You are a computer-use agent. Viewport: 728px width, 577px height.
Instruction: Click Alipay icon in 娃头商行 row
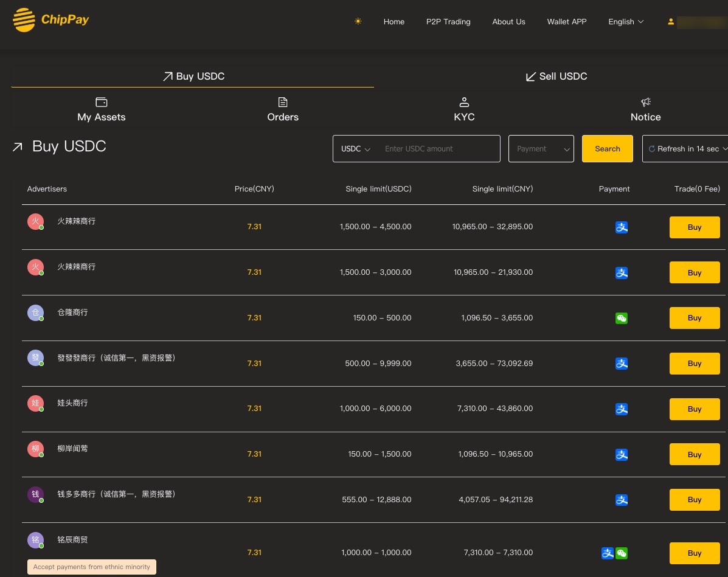[x=622, y=409]
